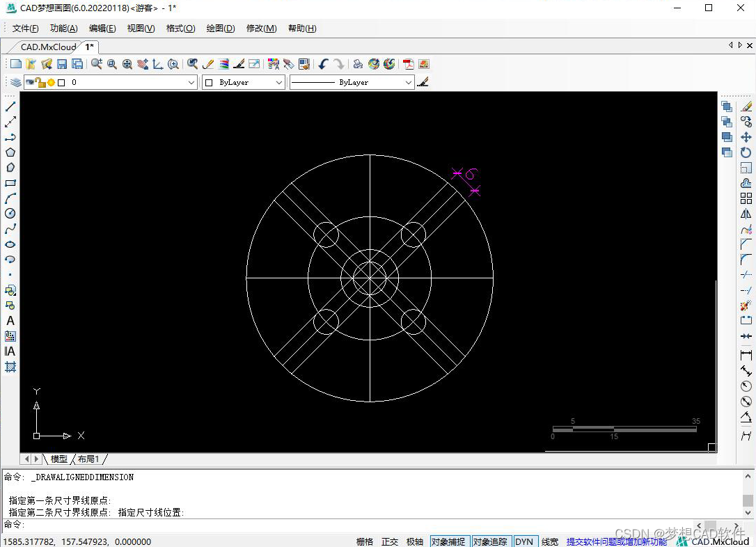Select the Spline curve tool
The height and width of the screenshot is (547, 756).
click(10, 229)
